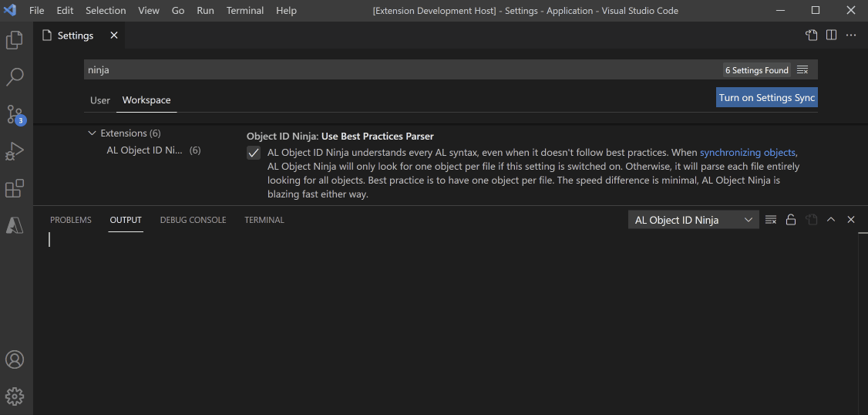This screenshot has width=868, height=415.
Task: Open the View menu
Action: click(x=148, y=11)
